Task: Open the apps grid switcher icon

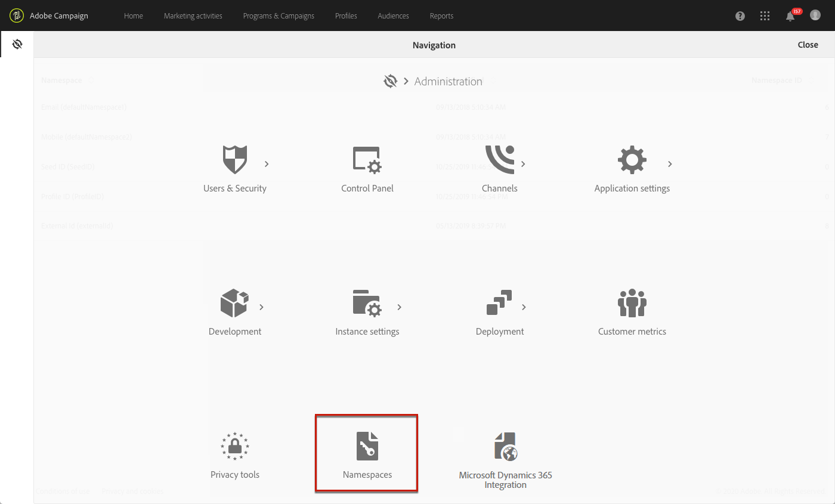Action: click(765, 16)
